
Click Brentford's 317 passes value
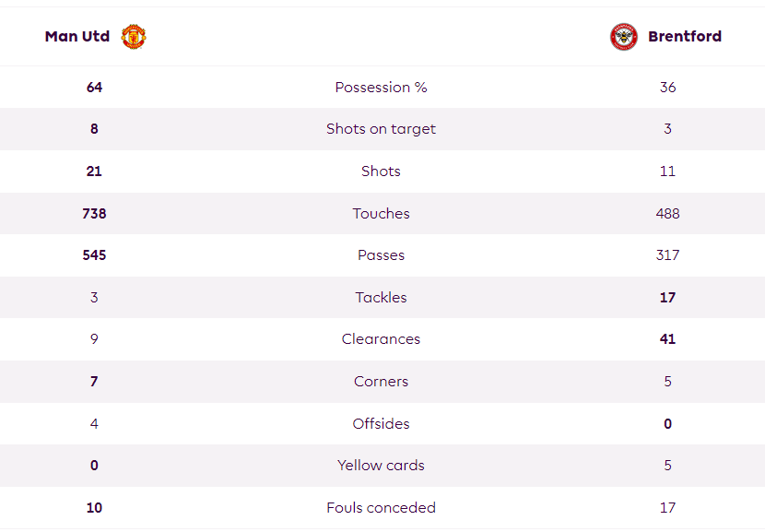tap(667, 255)
